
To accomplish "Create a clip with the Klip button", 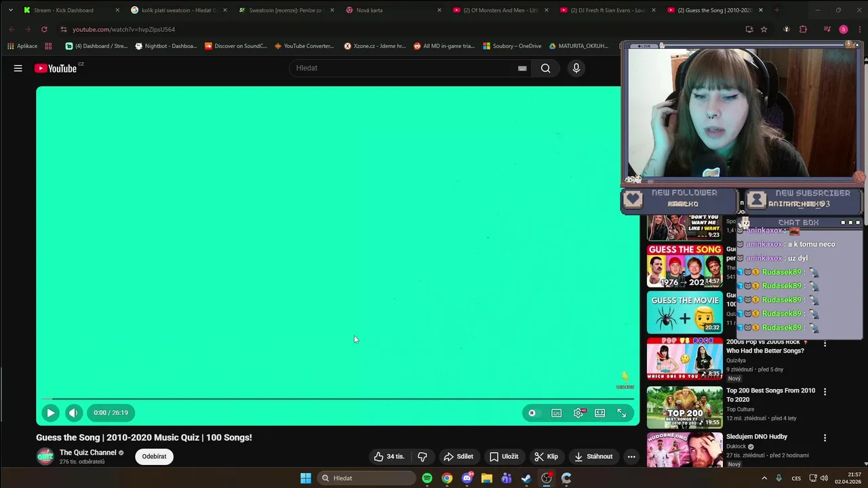I will coord(546,456).
